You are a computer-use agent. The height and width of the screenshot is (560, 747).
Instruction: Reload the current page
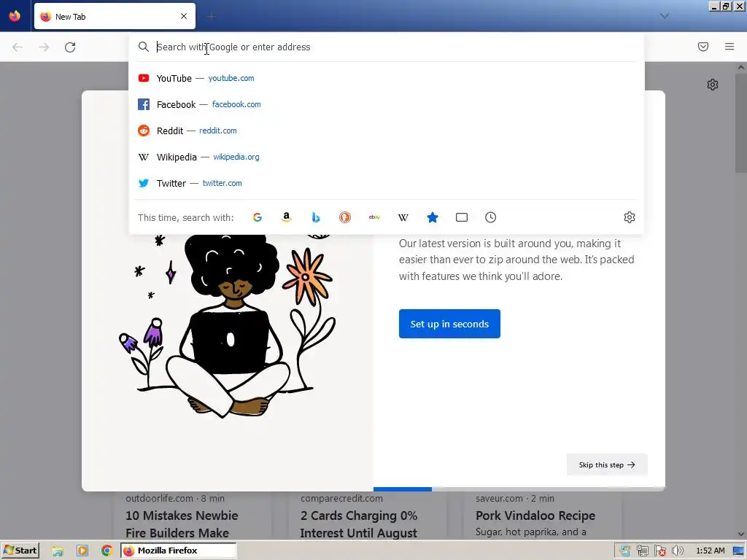coord(70,47)
